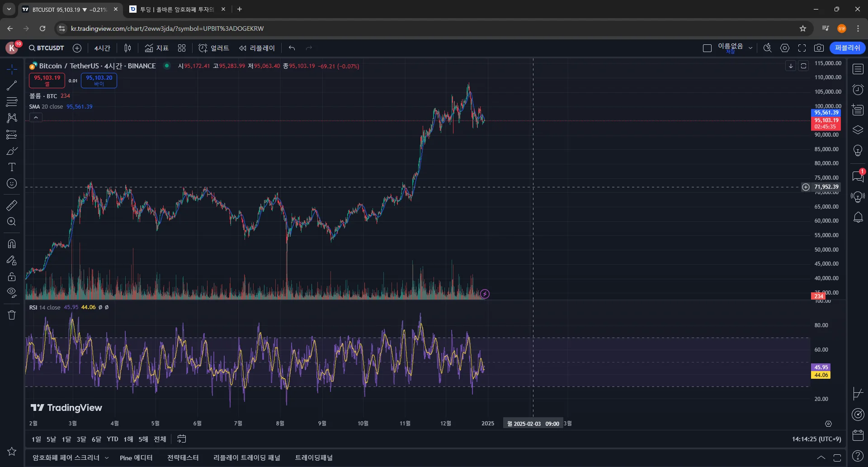Screen dimensions: 868x467
Task: Toggle stay in drawing mode
Action: pyautogui.click(x=12, y=260)
